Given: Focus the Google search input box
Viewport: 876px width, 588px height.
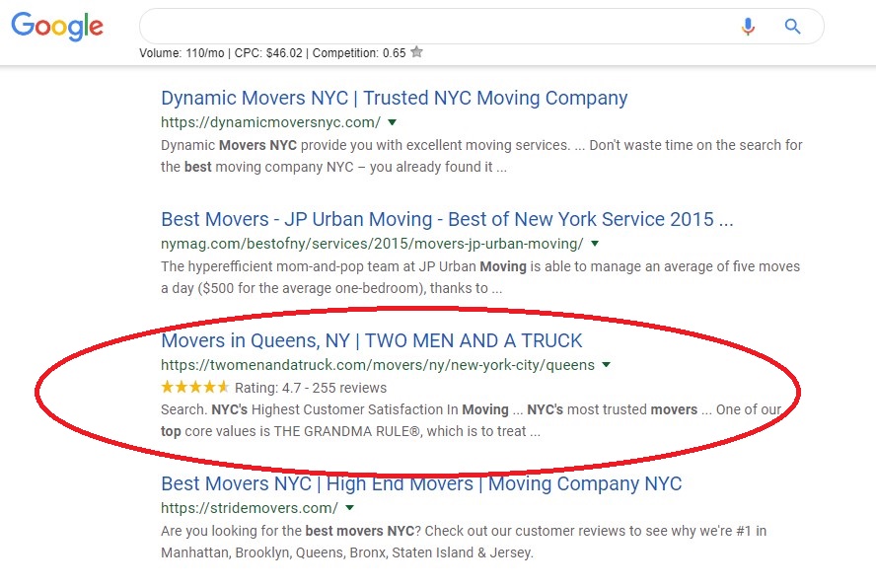Looking at the screenshot, I should pyautogui.click(x=434, y=27).
